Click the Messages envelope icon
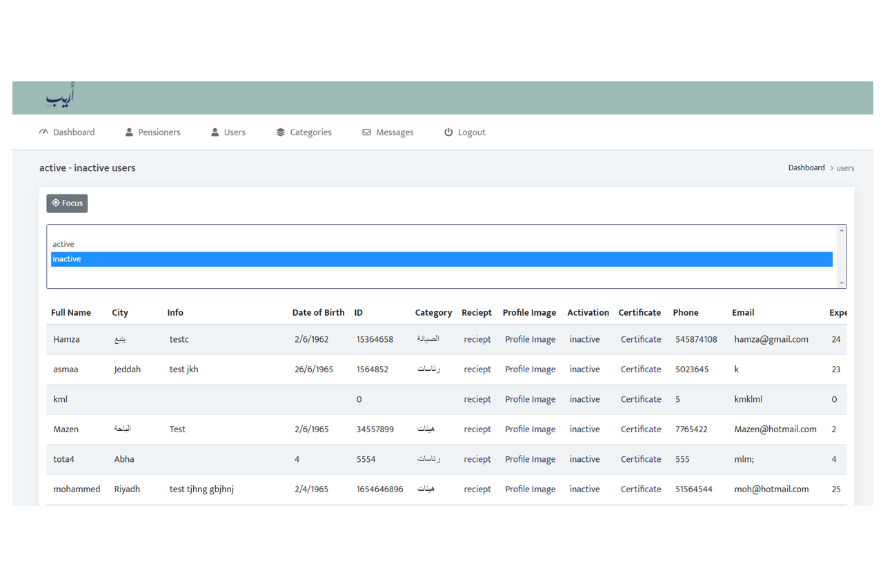 tap(366, 132)
